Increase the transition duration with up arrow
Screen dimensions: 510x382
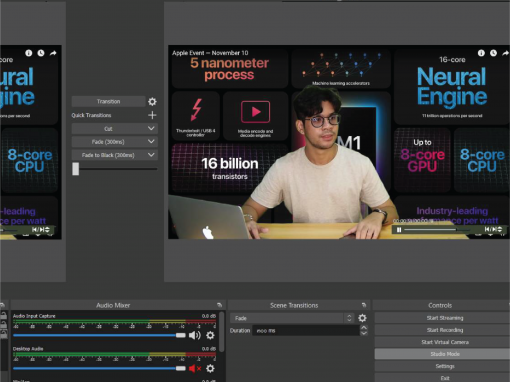pyautogui.click(x=364, y=328)
